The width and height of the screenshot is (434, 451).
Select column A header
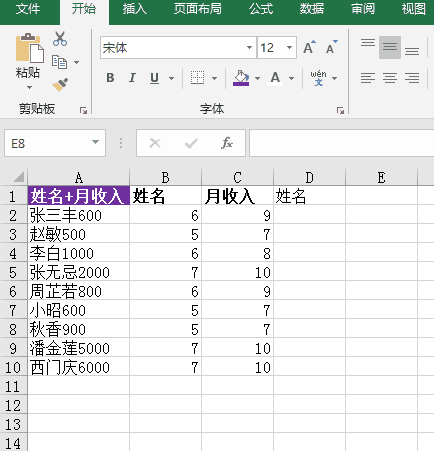[x=79, y=178]
